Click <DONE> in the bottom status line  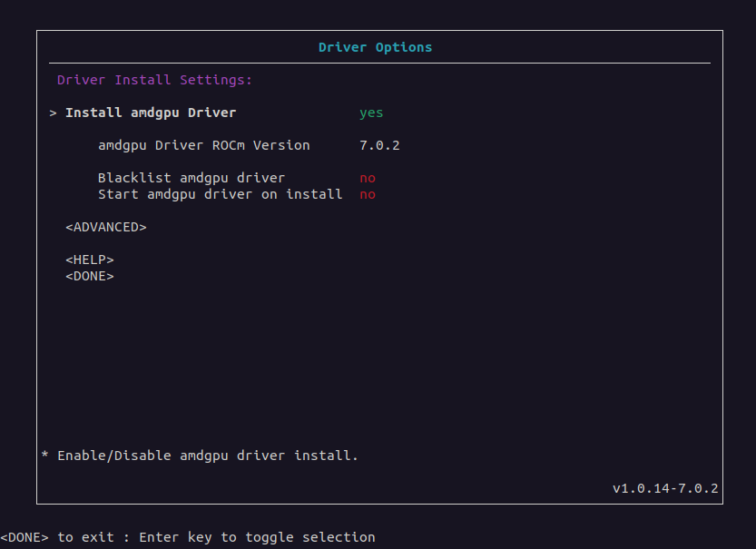(25, 537)
